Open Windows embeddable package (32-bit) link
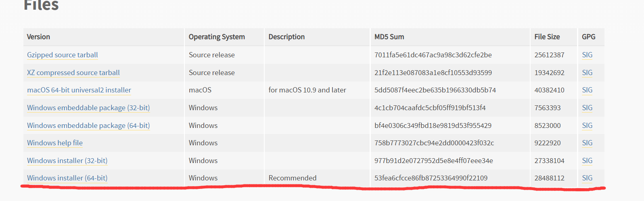The height and width of the screenshot is (201, 644). coord(88,108)
